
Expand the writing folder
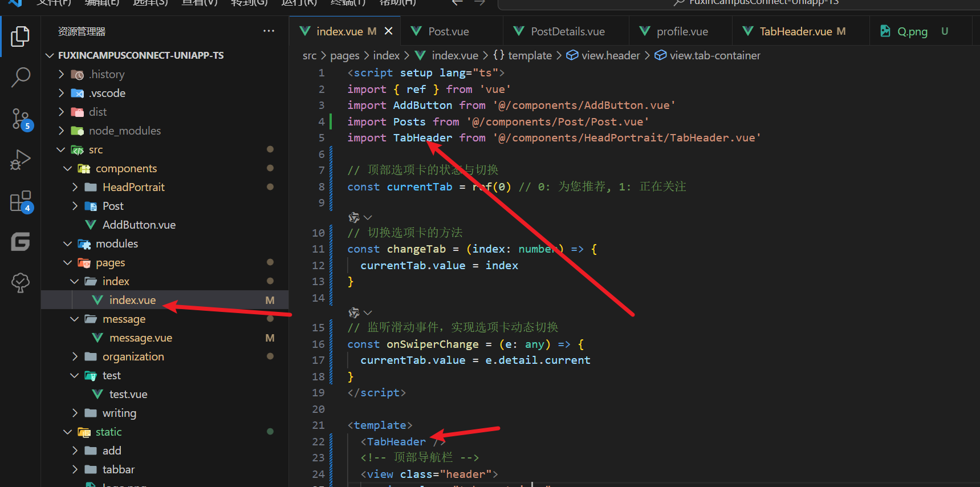coord(75,413)
